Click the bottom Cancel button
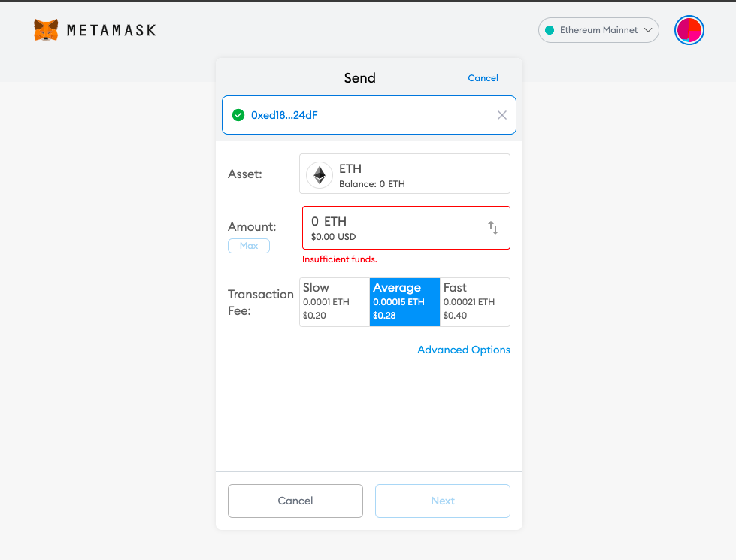The height and width of the screenshot is (560, 736). (x=295, y=501)
